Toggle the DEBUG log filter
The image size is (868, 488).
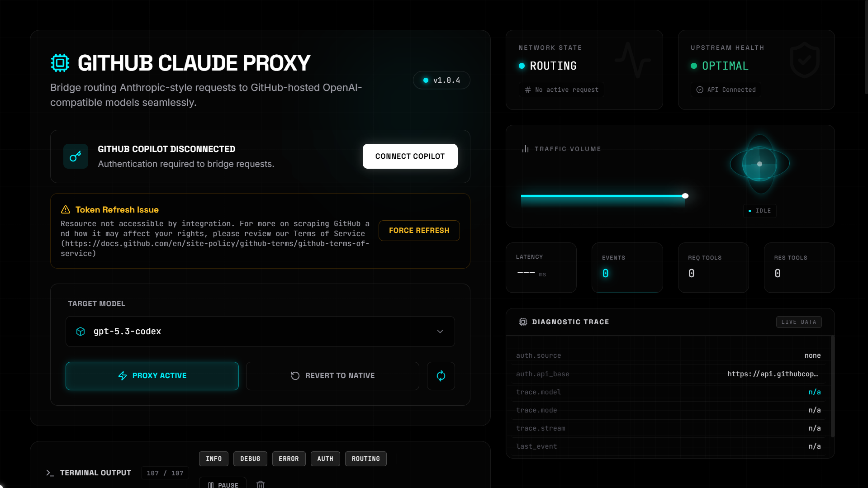(250, 459)
